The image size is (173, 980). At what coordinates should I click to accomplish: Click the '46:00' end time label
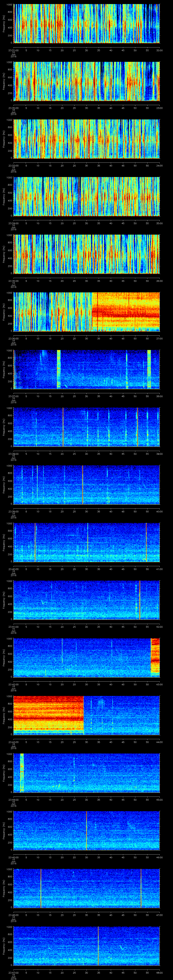[159, 858]
